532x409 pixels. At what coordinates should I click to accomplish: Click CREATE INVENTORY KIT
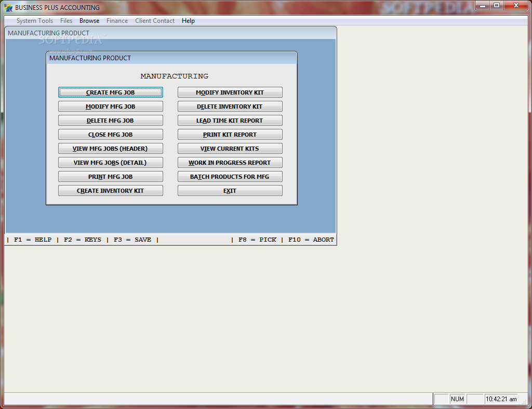110,190
